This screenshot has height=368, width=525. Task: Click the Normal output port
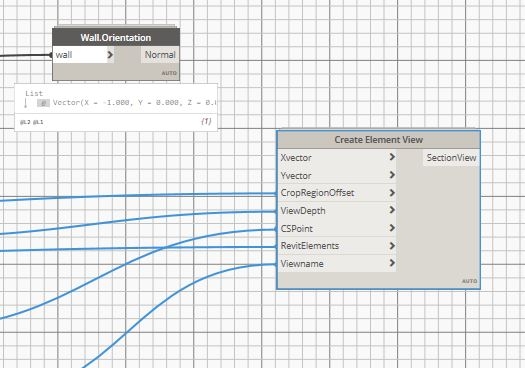click(x=160, y=55)
